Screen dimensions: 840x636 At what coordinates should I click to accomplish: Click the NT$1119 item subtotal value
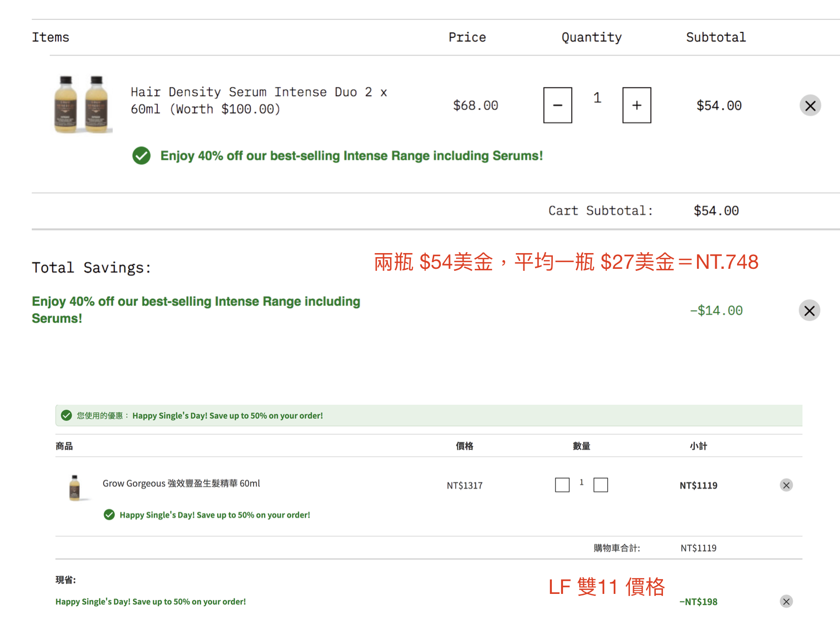click(698, 485)
